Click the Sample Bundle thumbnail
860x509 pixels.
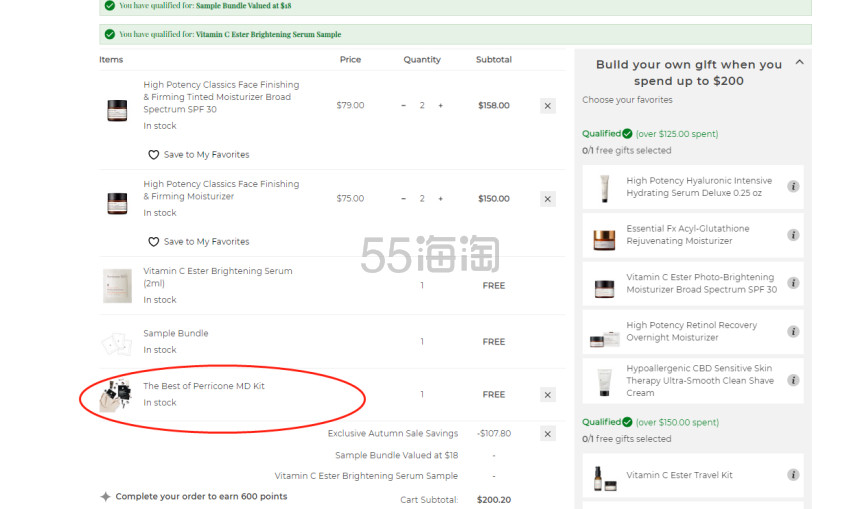point(117,343)
